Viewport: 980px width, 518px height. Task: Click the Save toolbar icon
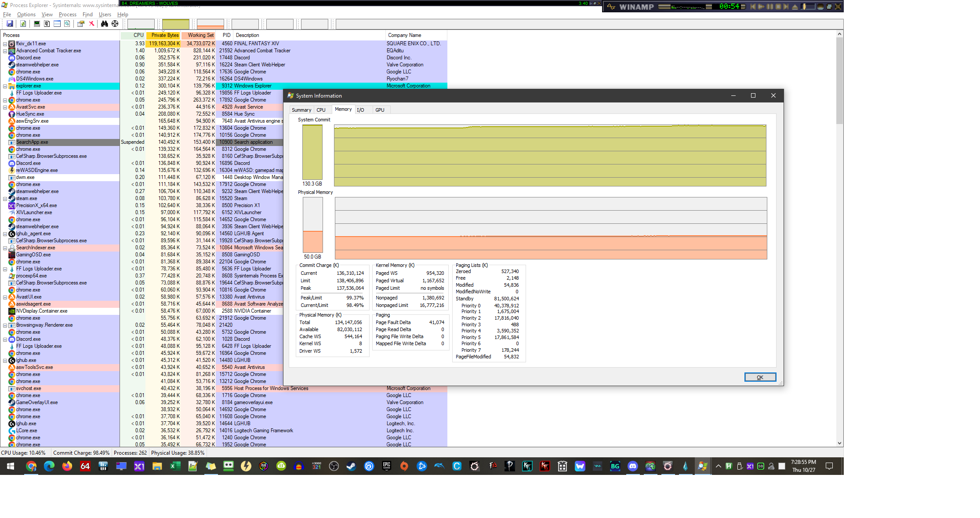(x=9, y=24)
